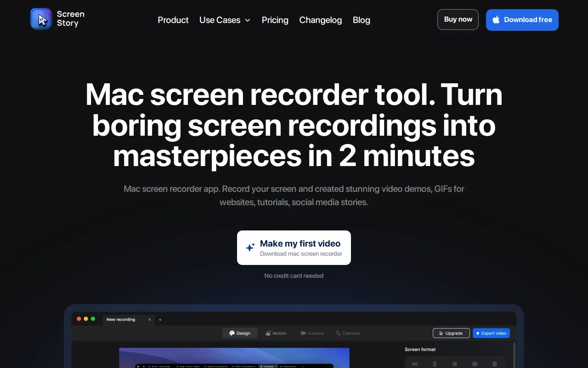
Task: Click the Upgrade button in app preview
Action: pos(451,333)
